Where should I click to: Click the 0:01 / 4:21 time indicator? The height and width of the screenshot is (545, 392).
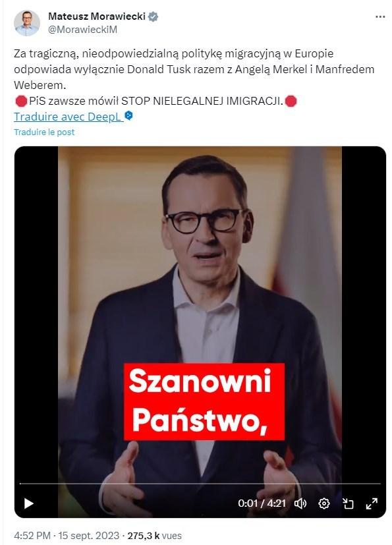pyautogui.click(x=262, y=503)
